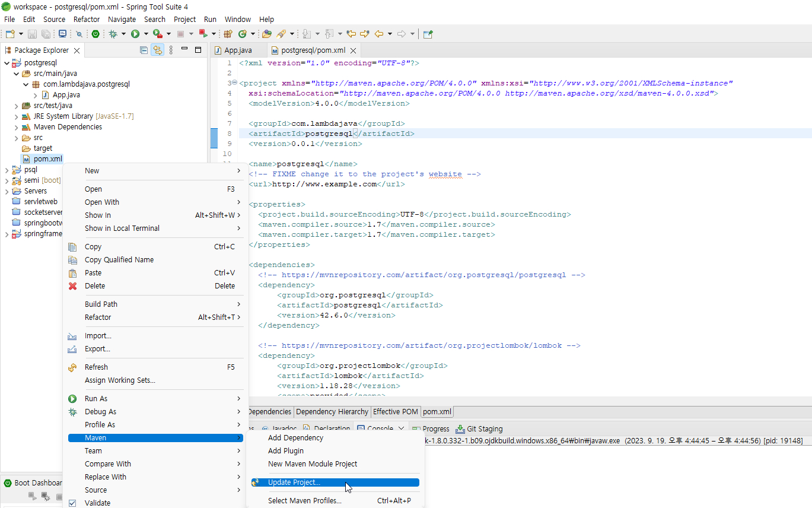Collapse the postgresql project node
The image size is (812, 508).
(7, 63)
